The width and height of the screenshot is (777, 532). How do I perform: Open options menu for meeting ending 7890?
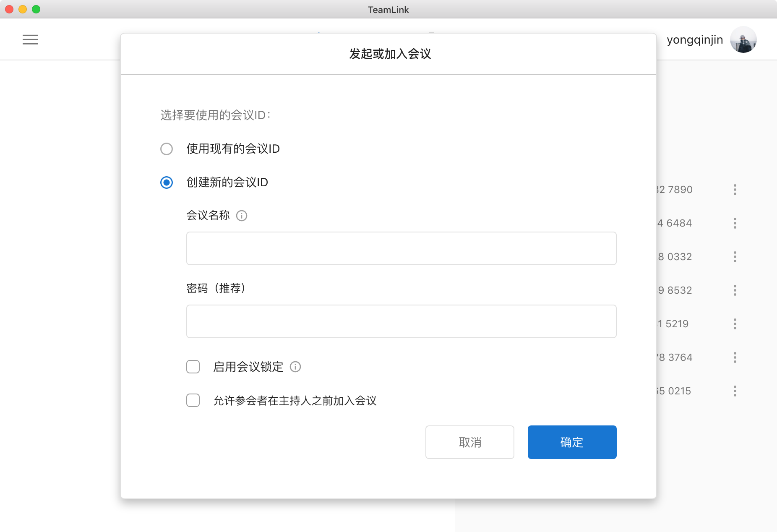pos(735,189)
